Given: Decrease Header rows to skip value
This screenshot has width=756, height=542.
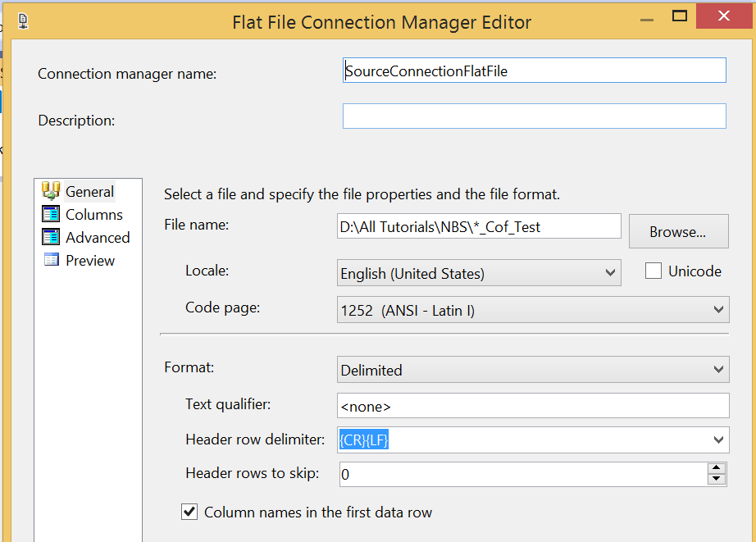Looking at the screenshot, I should 717,479.
